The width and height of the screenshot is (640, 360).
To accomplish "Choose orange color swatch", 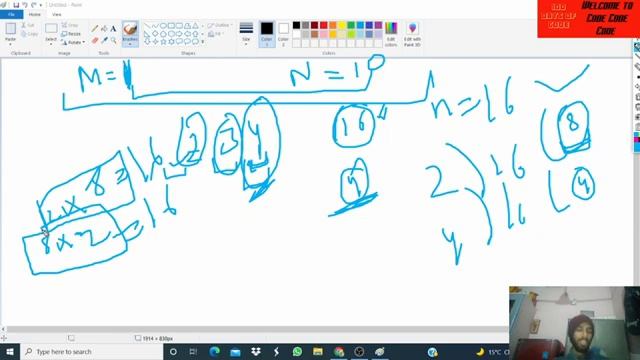I will 333,25.
